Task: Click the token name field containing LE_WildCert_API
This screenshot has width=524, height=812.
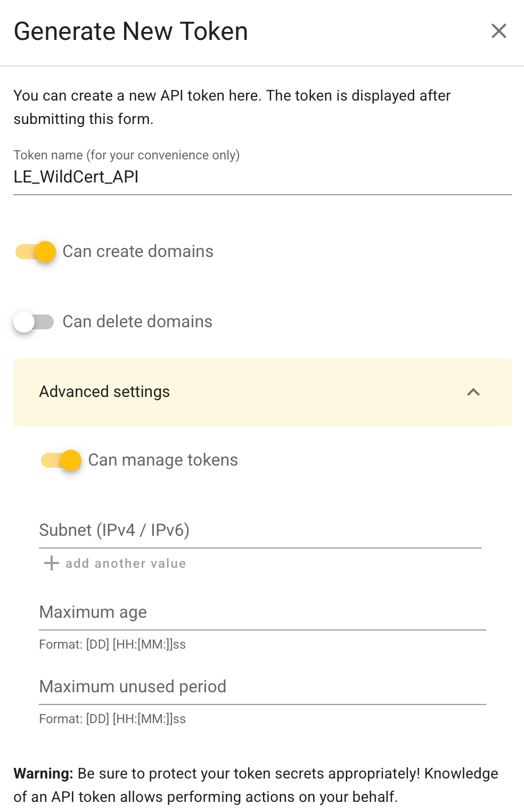Action: [262, 177]
